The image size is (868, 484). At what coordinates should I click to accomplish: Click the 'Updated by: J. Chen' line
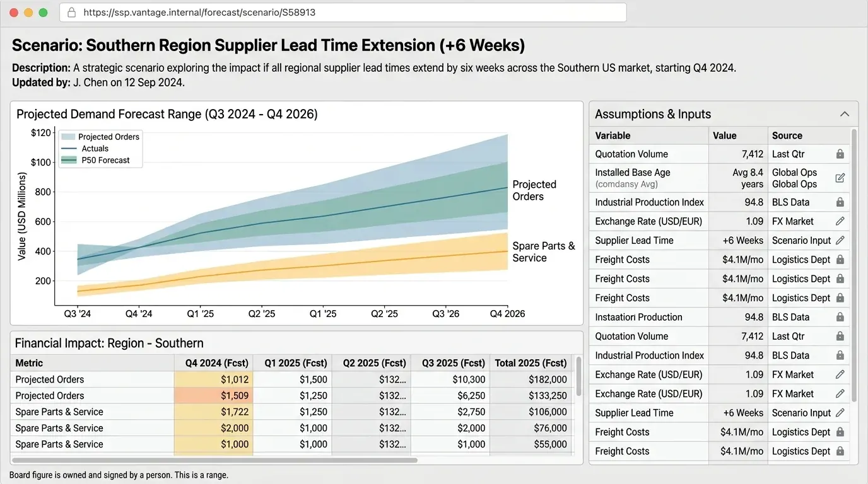point(98,83)
